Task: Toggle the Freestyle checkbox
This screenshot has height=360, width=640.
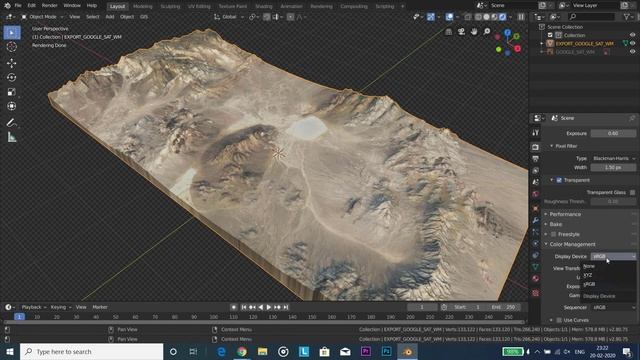Action: pyautogui.click(x=553, y=234)
